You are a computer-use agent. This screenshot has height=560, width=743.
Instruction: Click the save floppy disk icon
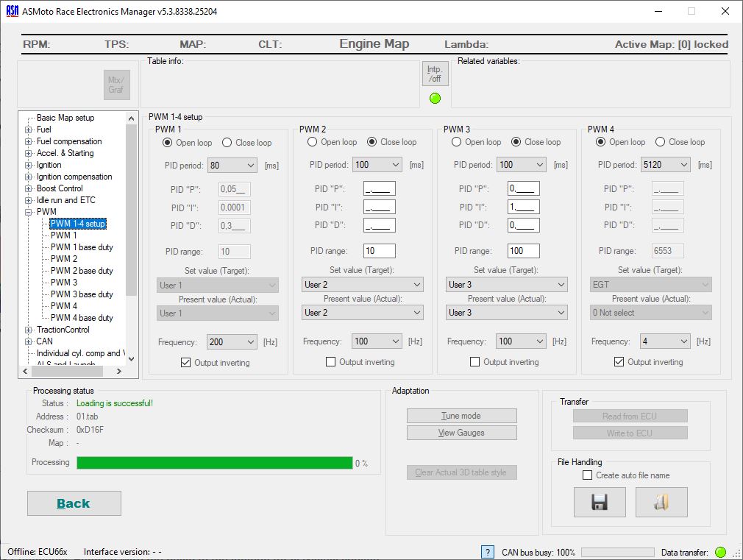pos(599,502)
